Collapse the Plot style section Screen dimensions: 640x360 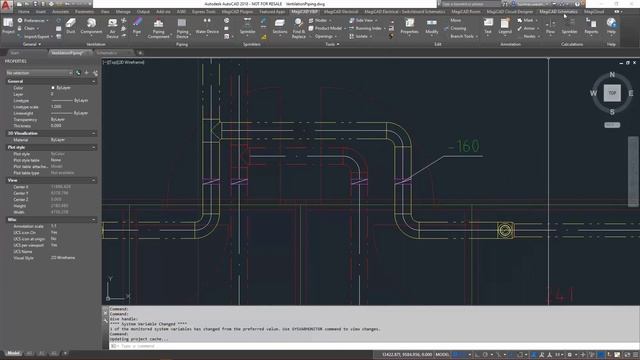[93, 147]
